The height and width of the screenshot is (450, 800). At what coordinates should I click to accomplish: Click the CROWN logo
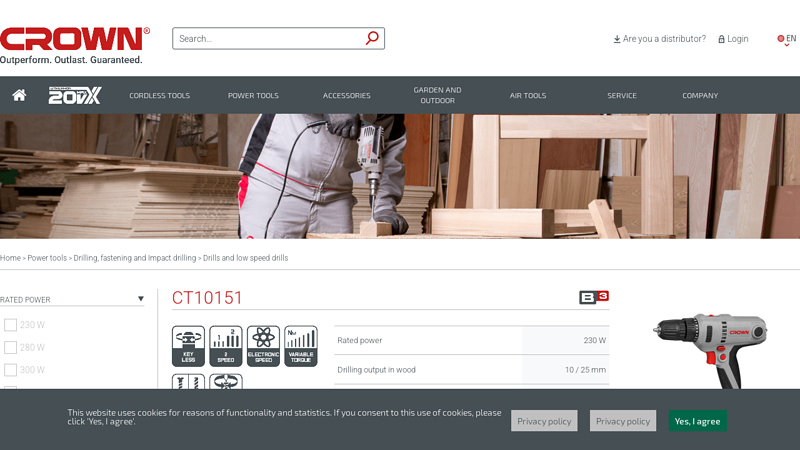[x=74, y=39]
